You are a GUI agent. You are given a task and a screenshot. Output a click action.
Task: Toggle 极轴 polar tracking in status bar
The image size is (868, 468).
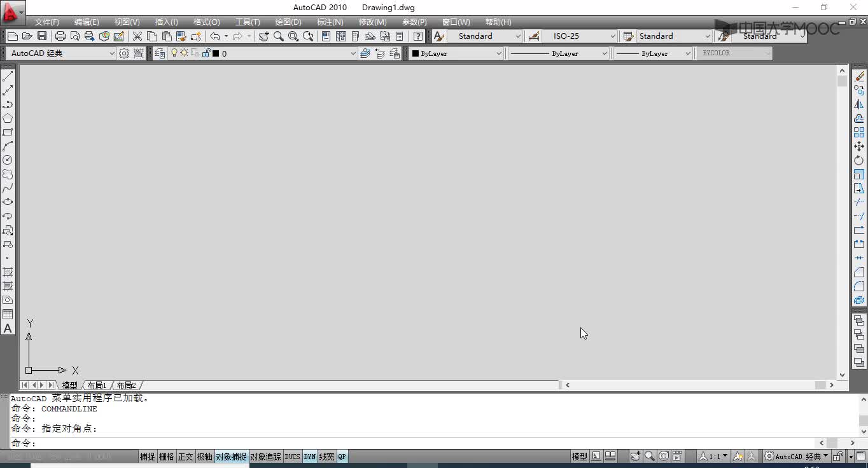pyautogui.click(x=204, y=457)
